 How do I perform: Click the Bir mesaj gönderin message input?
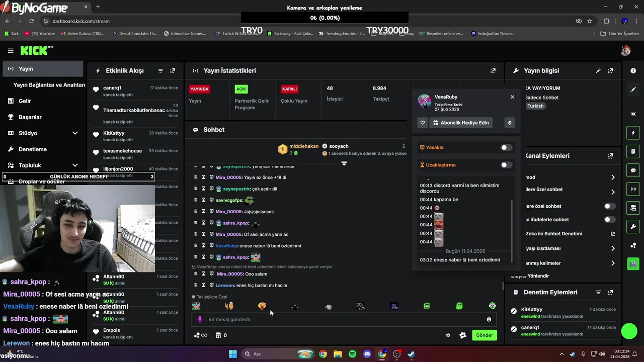click(x=344, y=319)
